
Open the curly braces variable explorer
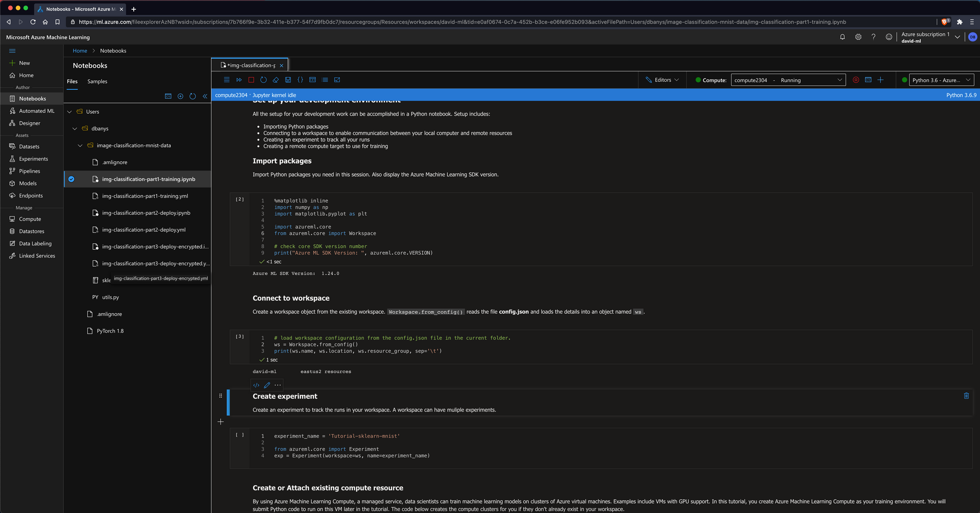(300, 80)
